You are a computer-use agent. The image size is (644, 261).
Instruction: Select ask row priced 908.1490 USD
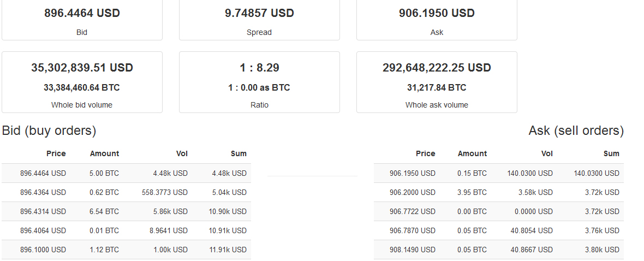(498, 250)
